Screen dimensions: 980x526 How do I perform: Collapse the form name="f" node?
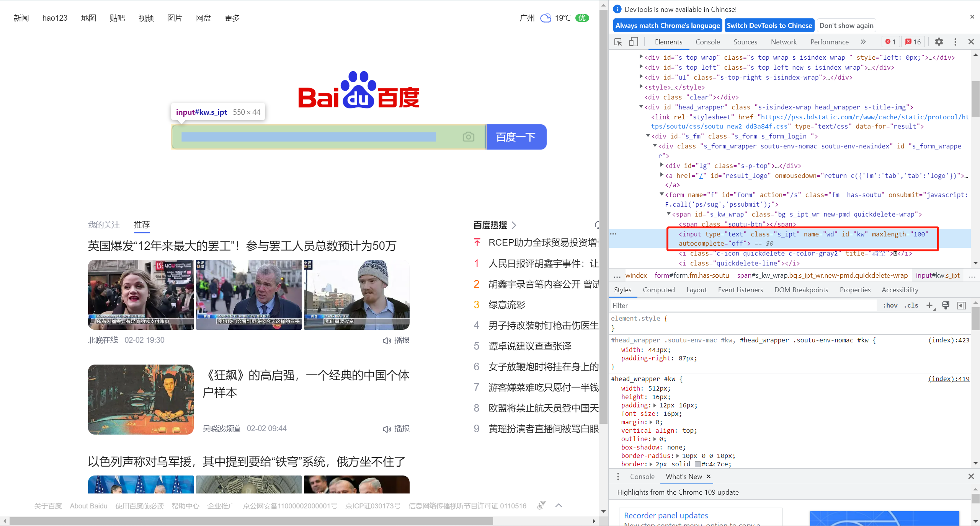[662, 194]
